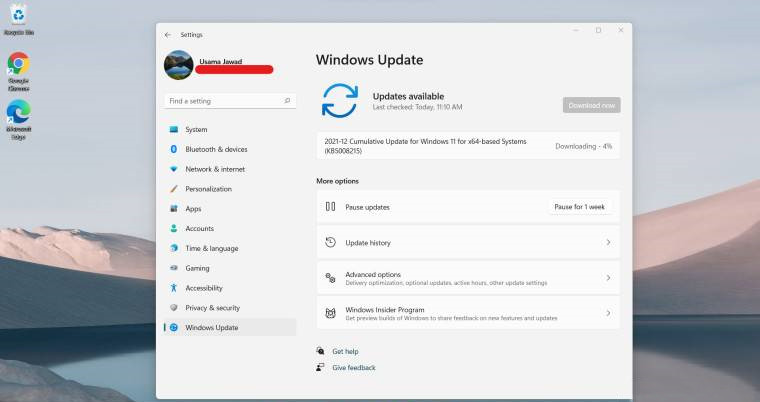760x402 pixels.
Task: Click the Privacy & security shield icon
Action: click(x=174, y=307)
